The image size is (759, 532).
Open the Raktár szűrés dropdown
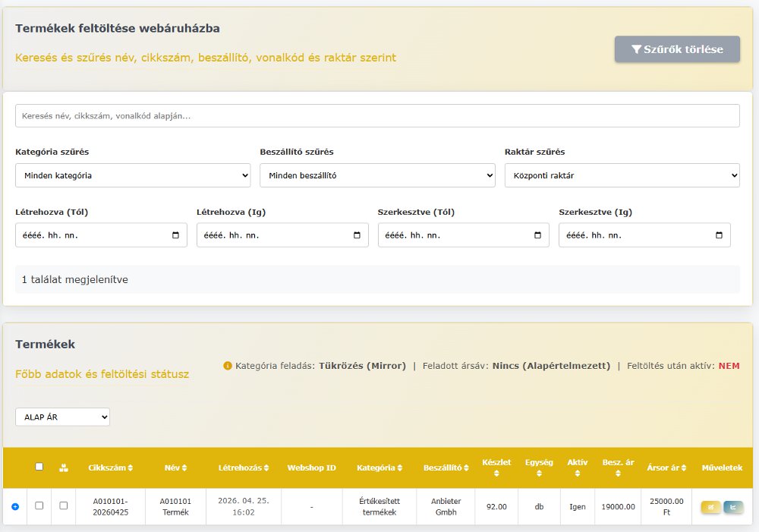pyautogui.click(x=622, y=175)
